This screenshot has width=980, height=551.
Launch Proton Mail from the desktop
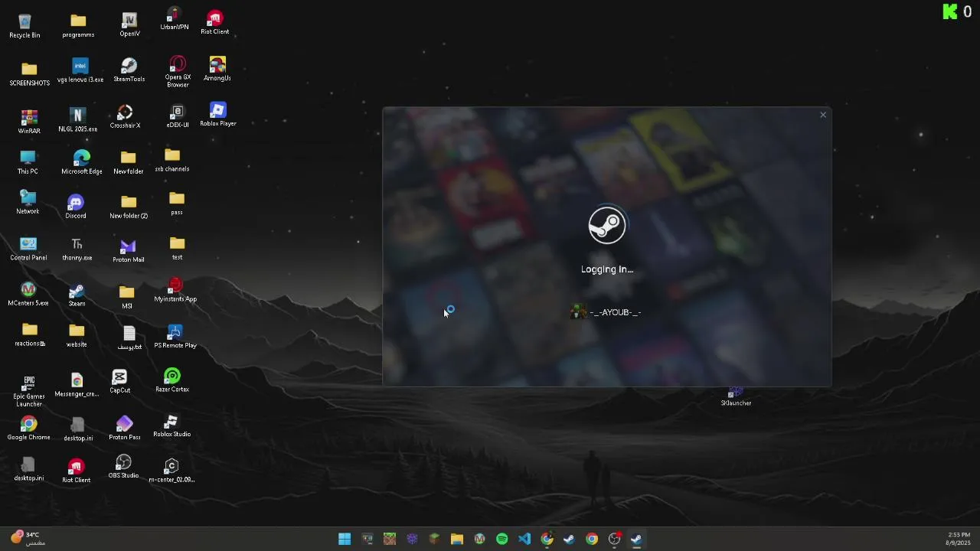pos(128,251)
